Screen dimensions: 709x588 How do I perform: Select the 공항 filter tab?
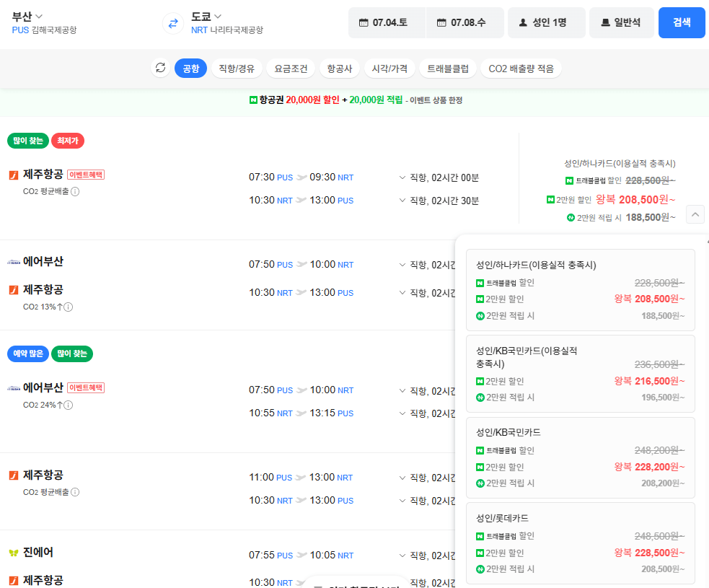click(x=191, y=69)
